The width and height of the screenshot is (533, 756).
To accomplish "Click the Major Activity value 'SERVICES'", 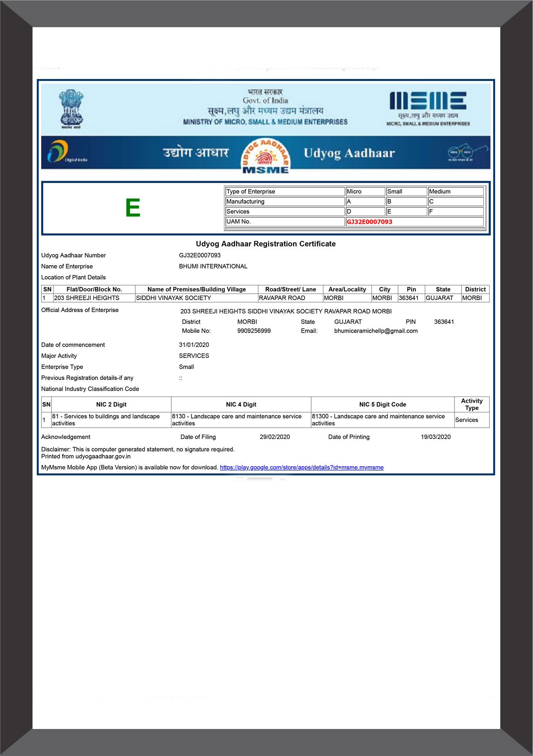I will point(194,356).
